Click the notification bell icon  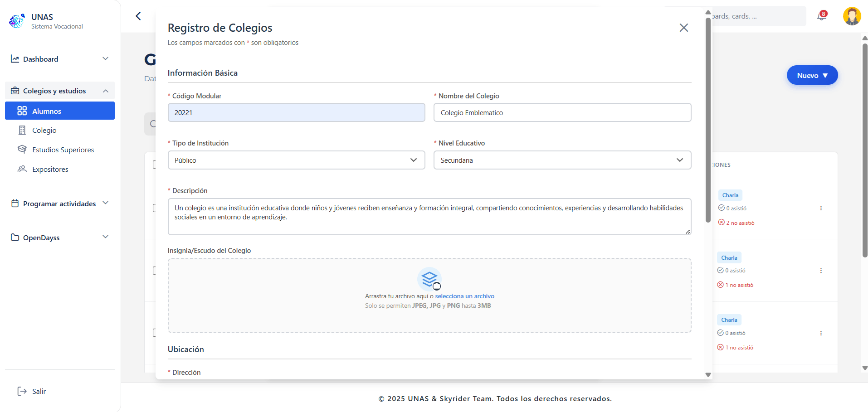(821, 16)
